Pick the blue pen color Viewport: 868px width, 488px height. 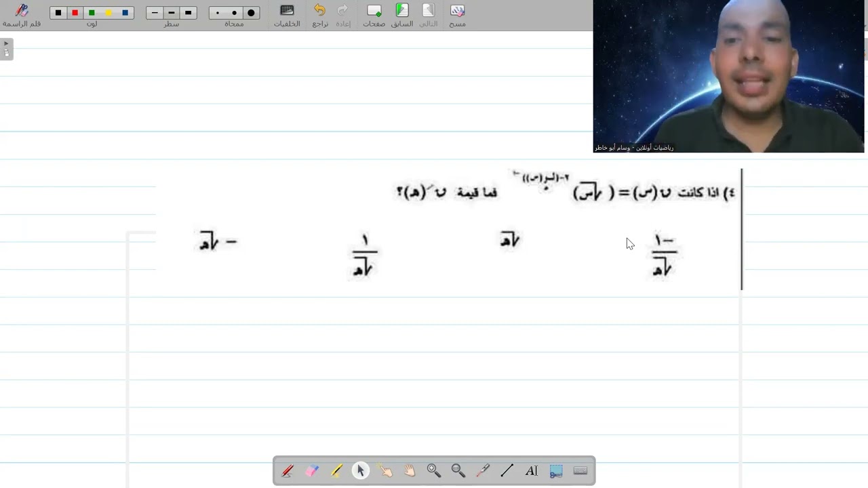point(125,13)
